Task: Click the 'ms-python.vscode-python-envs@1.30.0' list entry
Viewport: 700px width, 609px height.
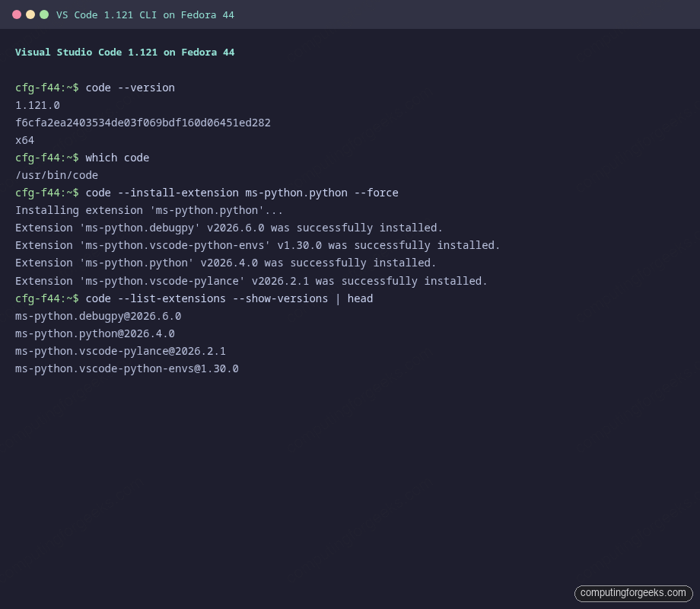Action: tap(127, 368)
